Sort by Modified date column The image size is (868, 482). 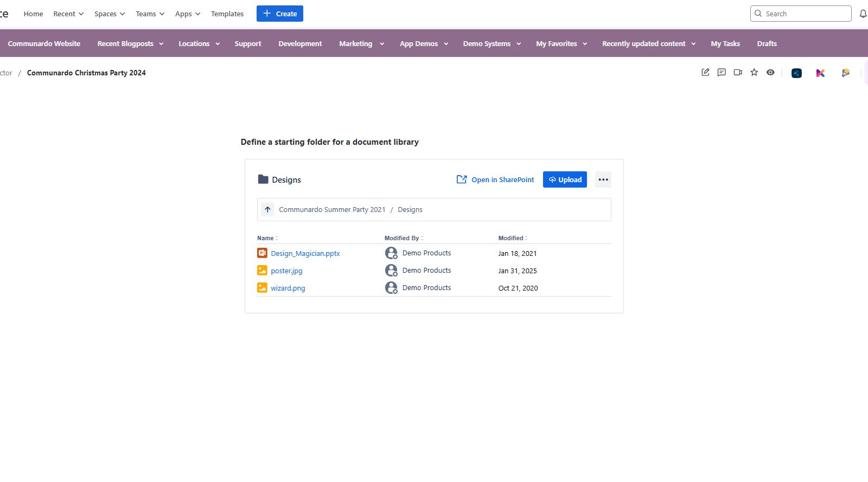pos(513,238)
